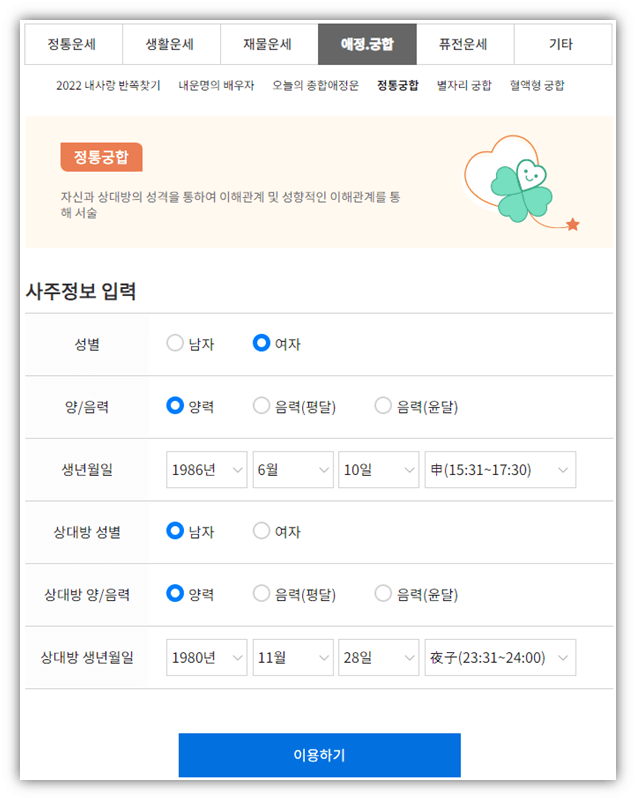Viewport: 636px width, 800px height.
Task: Open the 6월 birth month dropdown
Action: coord(292,469)
